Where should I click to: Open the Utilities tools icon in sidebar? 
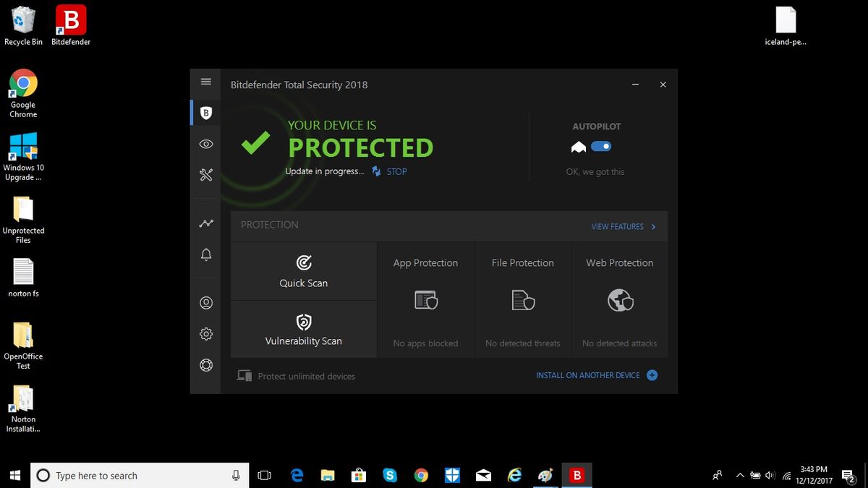tap(206, 175)
